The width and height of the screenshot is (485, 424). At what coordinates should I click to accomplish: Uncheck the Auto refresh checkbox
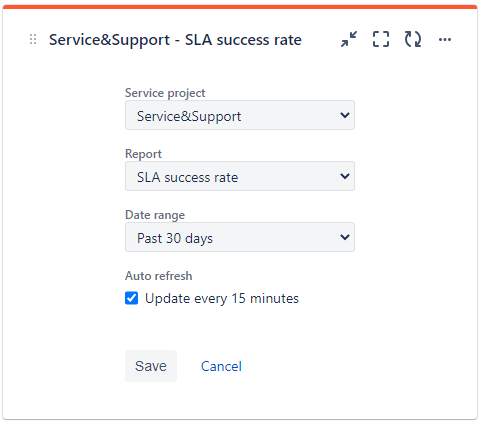pos(131,298)
